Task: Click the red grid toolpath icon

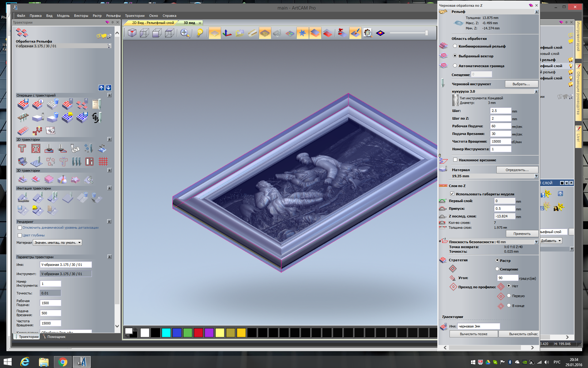Action: tap(103, 161)
